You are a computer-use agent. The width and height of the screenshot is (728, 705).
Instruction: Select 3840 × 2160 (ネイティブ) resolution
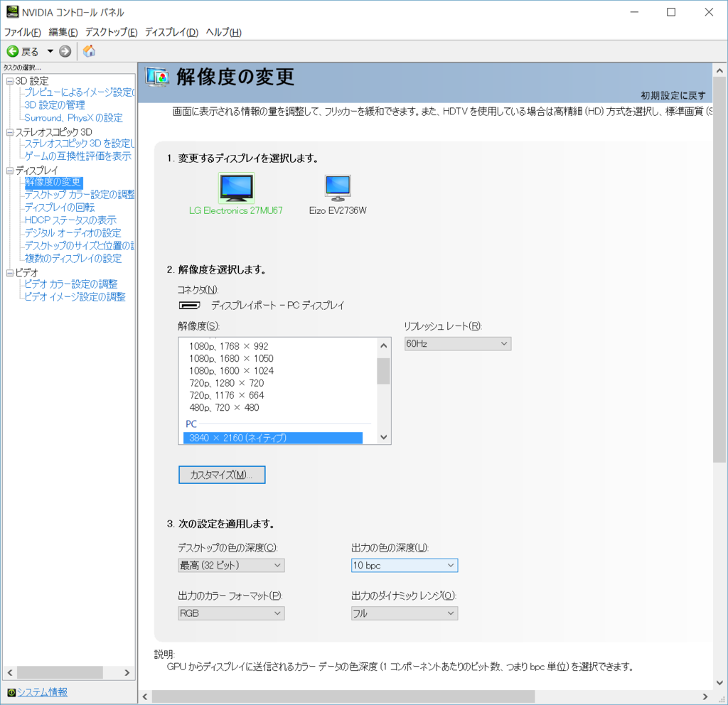[x=273, y=438]
